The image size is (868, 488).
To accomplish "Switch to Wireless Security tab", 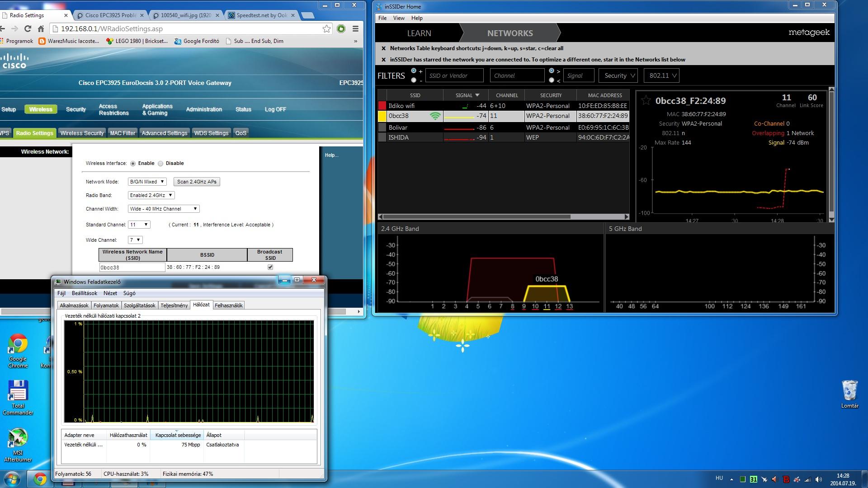I will [82, 133].
